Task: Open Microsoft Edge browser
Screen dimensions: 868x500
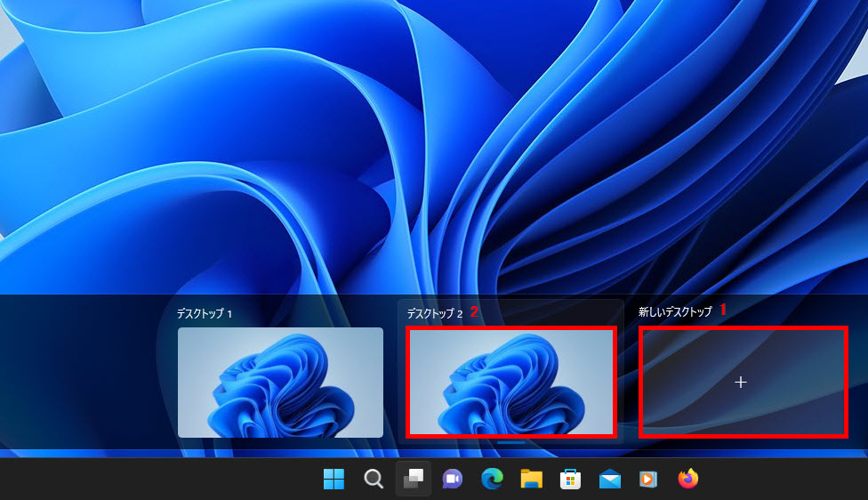Action: 492,480
